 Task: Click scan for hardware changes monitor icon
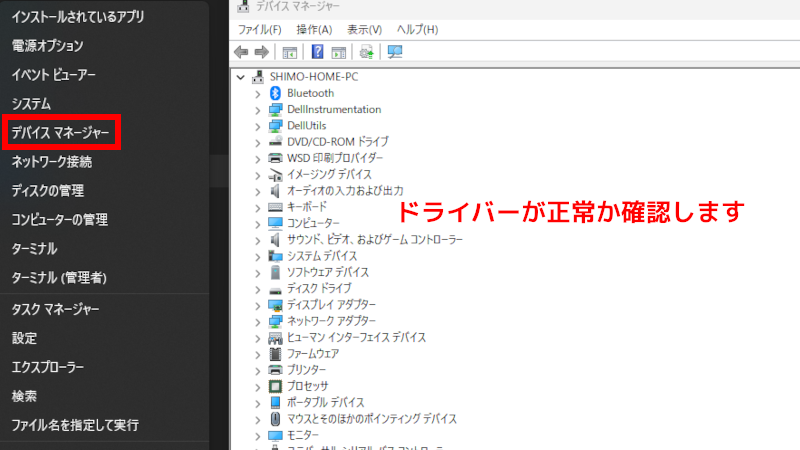(x=394, y=52)
